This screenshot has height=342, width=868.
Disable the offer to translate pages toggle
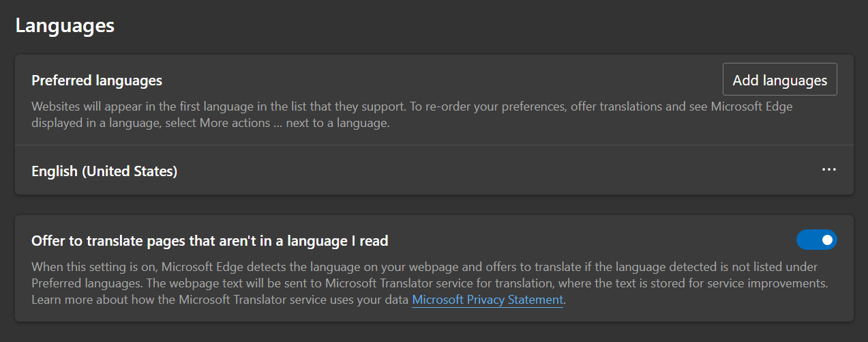pyautogui.click(x=816, y=240)
